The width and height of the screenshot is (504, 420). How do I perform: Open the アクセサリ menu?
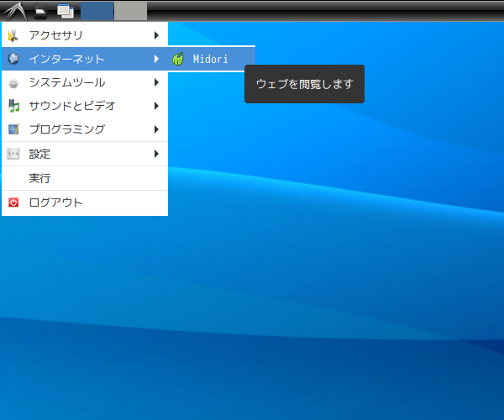85,35
